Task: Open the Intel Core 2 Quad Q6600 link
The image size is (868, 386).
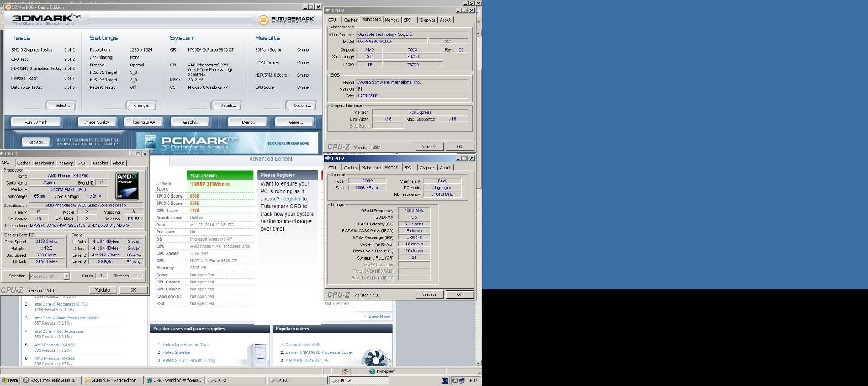Action: pyautogui.click(x=66, y=318)
